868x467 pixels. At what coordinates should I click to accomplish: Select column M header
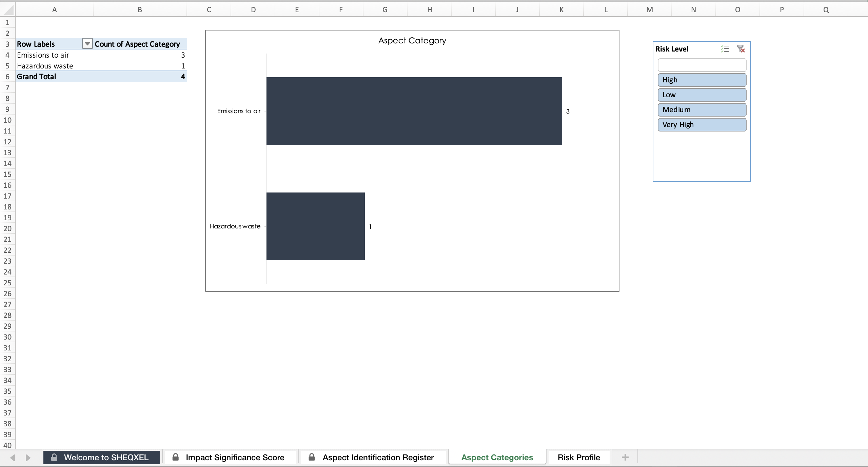[x=650, y=9]
